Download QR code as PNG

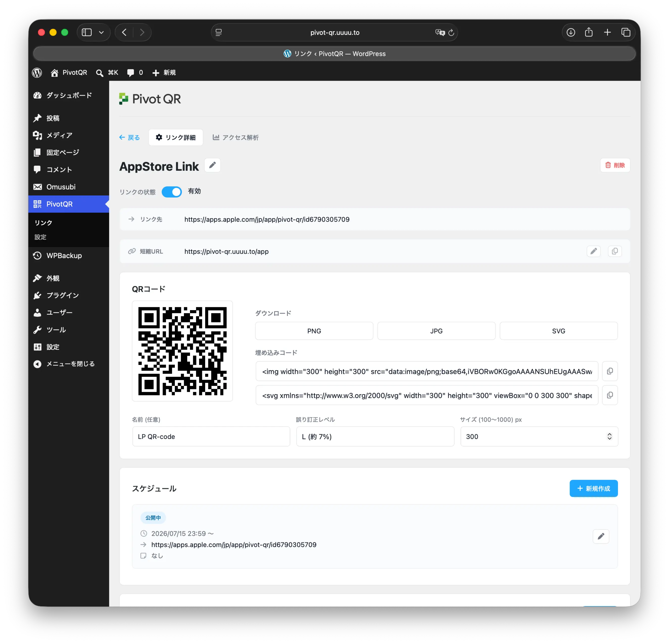[314, 331]
